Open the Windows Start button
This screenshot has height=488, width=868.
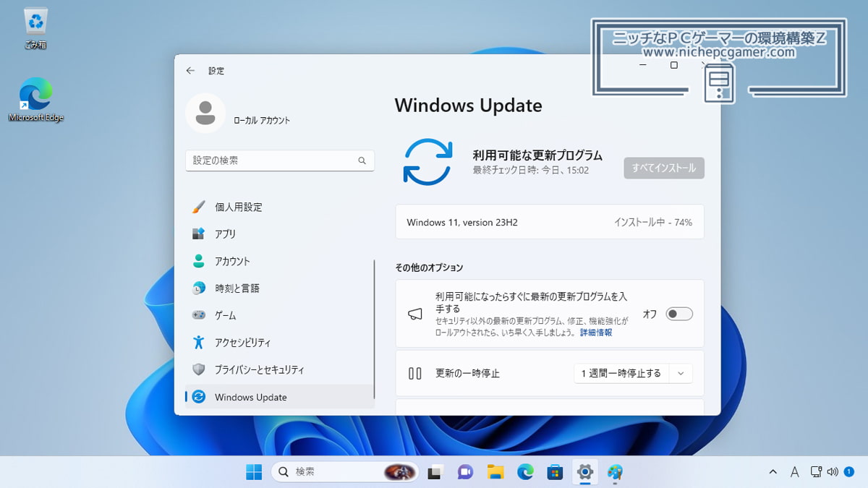point(254,472)
